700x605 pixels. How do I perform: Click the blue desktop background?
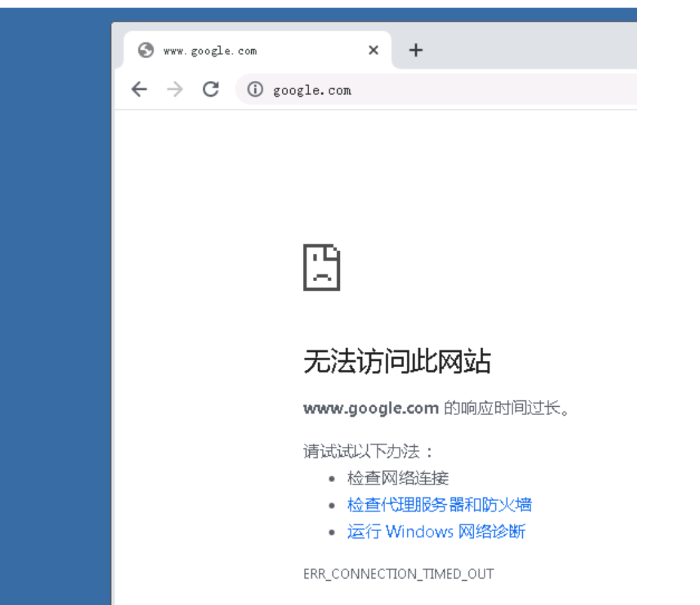[54, 319]
